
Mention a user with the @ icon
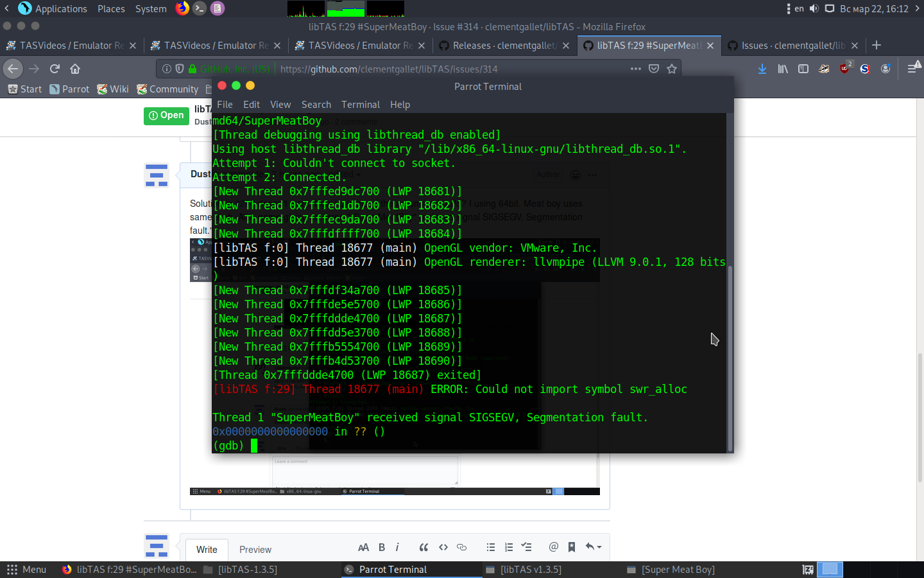coord(554,547)
